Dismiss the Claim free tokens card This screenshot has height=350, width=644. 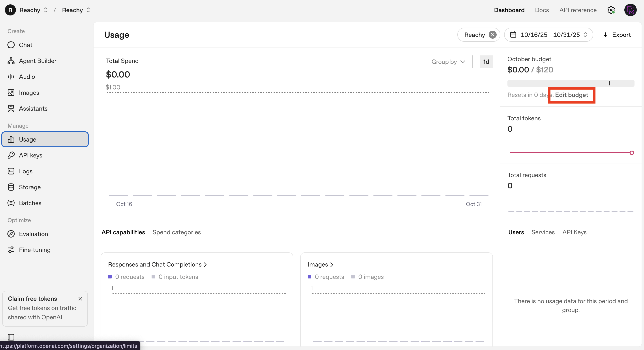[x=80, y=299]
